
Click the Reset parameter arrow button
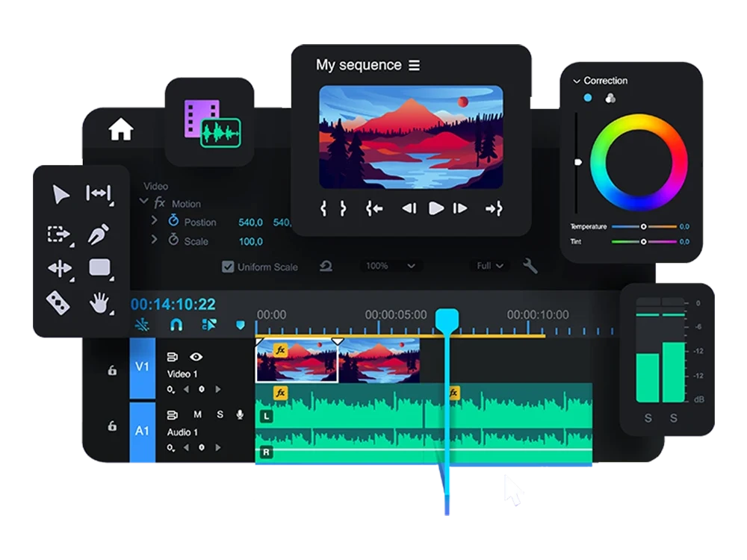(x=326, y=266)
